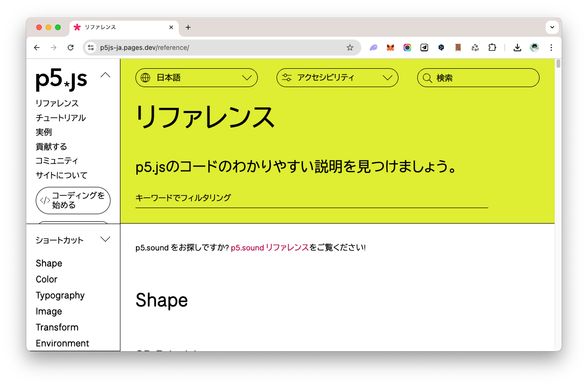This screenshot has width=588, height=386.
Task: Open the Extensions puzzle piece menu
Action: tap(492, 48)
